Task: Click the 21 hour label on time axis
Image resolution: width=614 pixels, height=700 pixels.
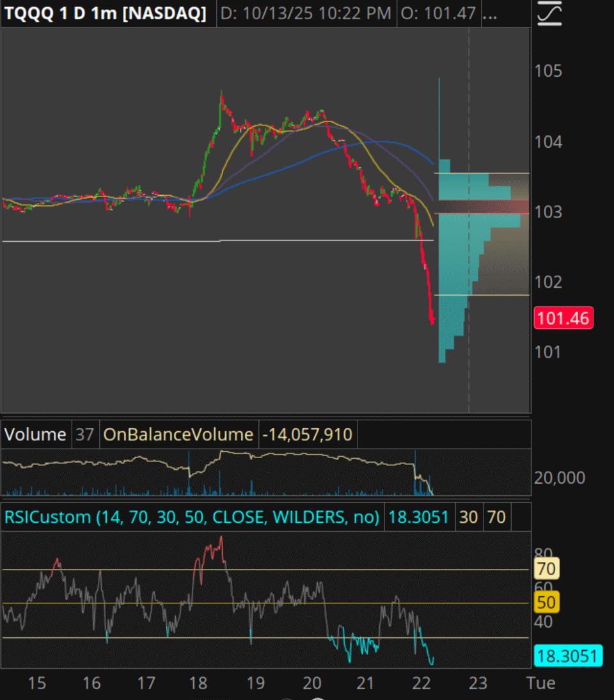Action: 365,683
